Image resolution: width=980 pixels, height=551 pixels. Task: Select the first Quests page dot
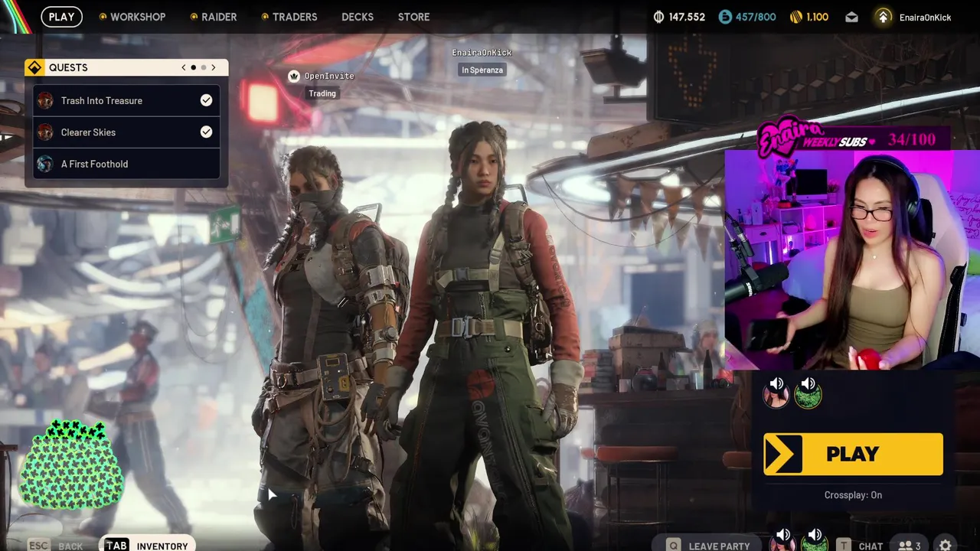pos(193,67)
